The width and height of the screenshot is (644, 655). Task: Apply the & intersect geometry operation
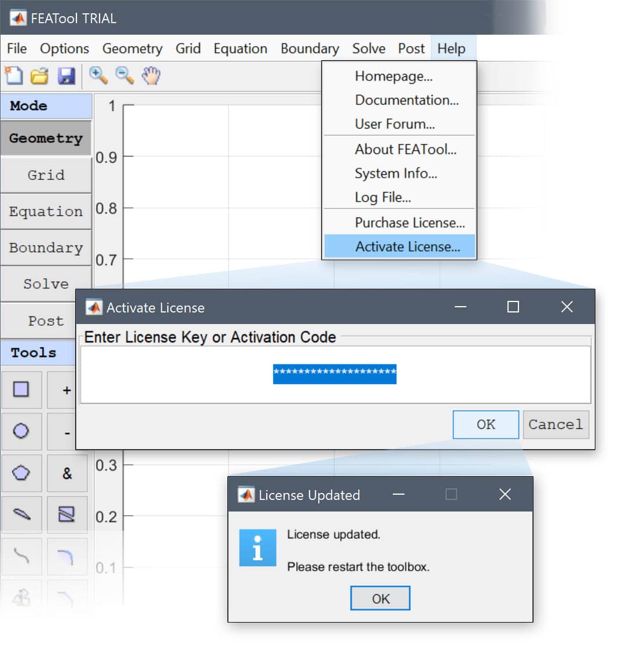click(x=67, y=473)
